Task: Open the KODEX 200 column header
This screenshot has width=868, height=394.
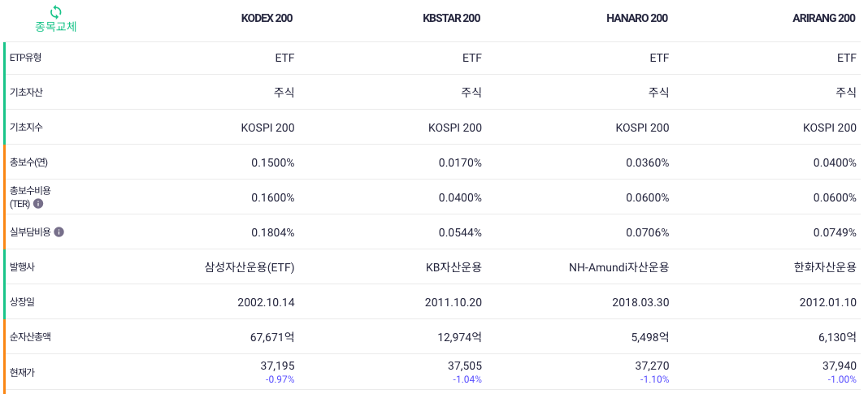Action: [x=267, y=18]
